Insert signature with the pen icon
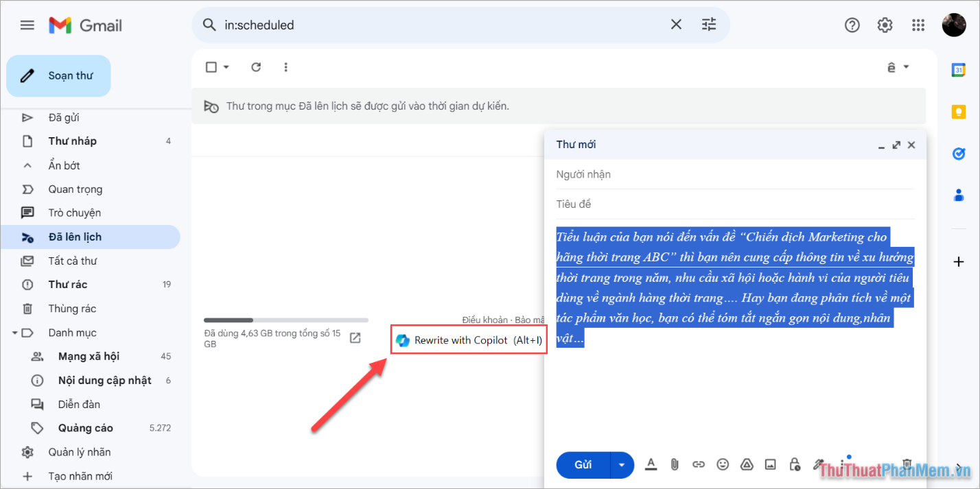980x489 pixels. 818,464
